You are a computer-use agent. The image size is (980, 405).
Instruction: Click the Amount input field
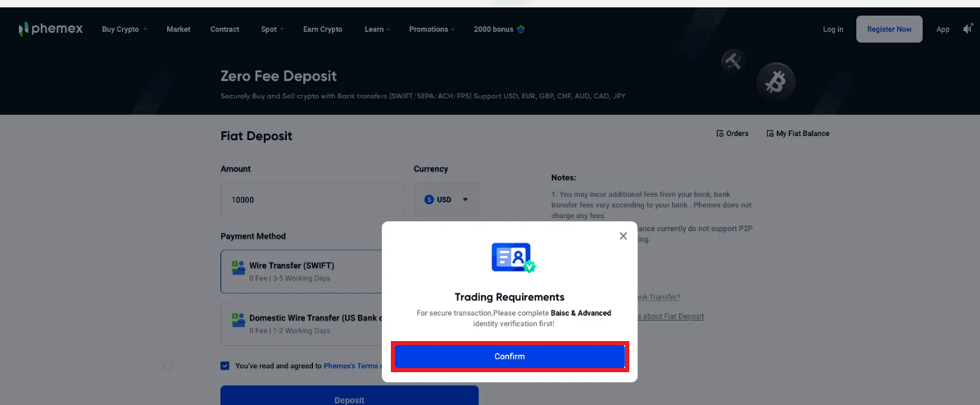coord(312,199)
